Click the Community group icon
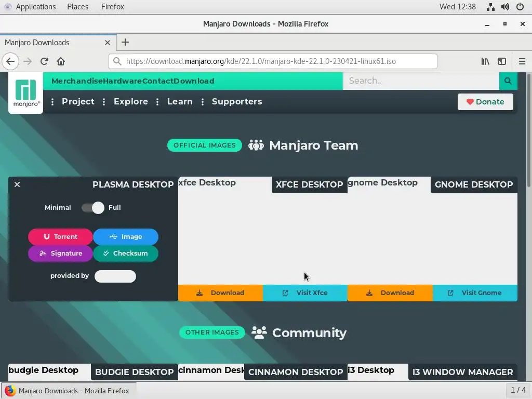This screenshot has height=399, width=532. coord(259,332)
